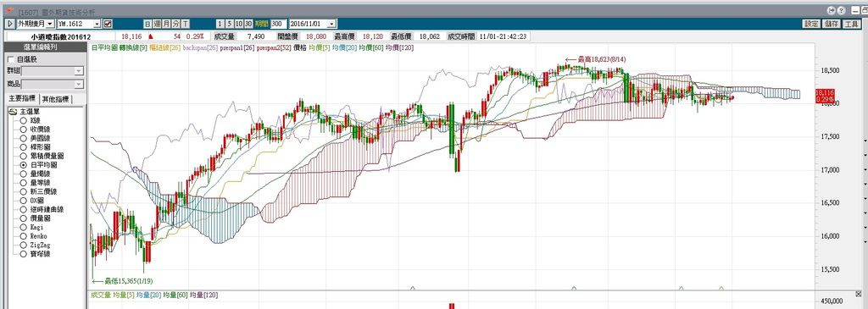This screenshot has height=309, width=868.
Task: Click the 均價[120] legend label
Action: click(x=399, y=48)
